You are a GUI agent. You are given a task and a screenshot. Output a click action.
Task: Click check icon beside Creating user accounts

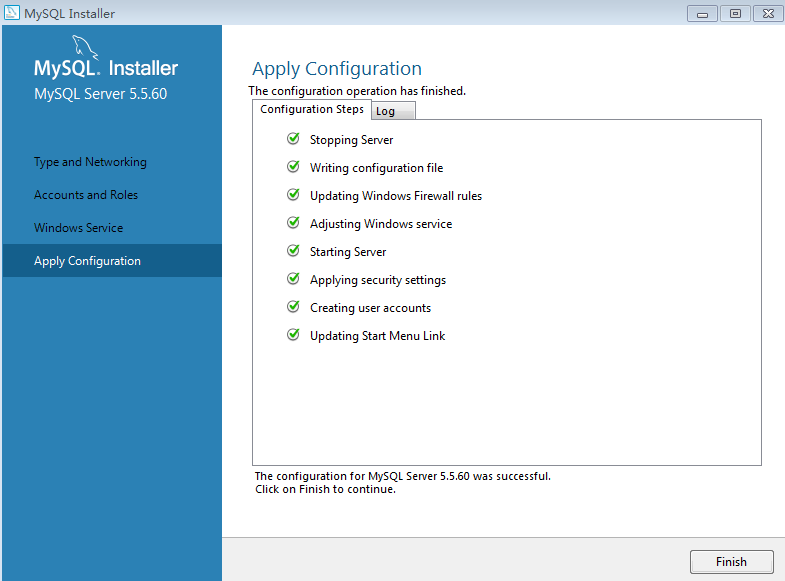coord(293,307)
